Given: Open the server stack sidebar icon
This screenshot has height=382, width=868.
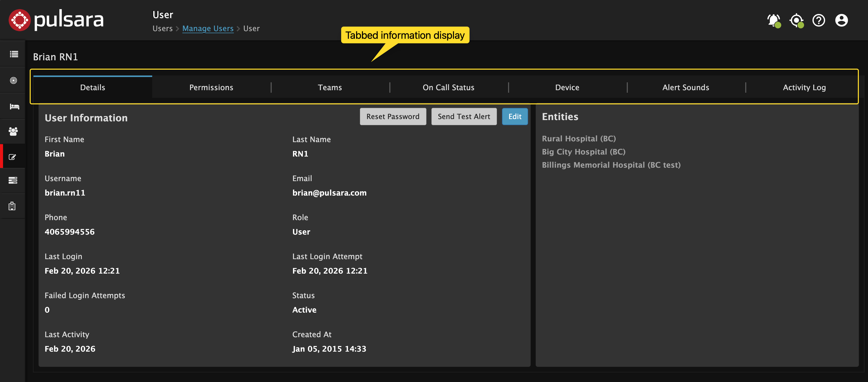Looking at the screenshot, I should click(x=12, y=181).
